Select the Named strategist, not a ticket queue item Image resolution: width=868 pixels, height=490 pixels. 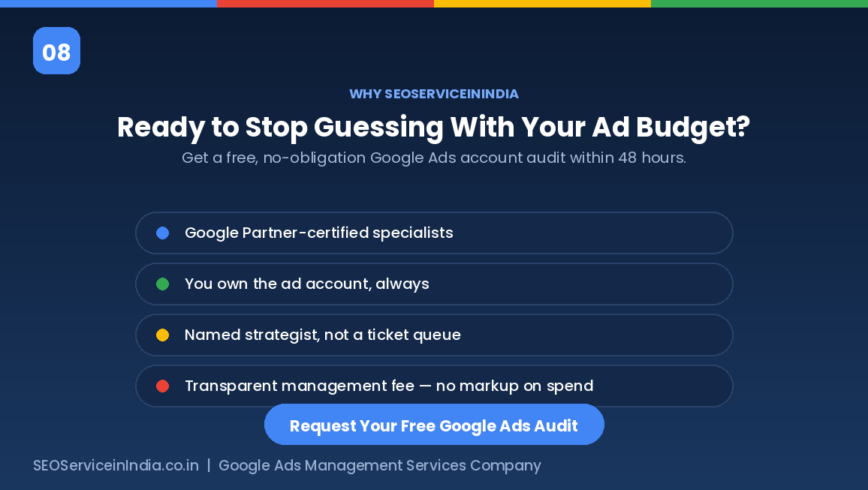click(x=434, y=335)
